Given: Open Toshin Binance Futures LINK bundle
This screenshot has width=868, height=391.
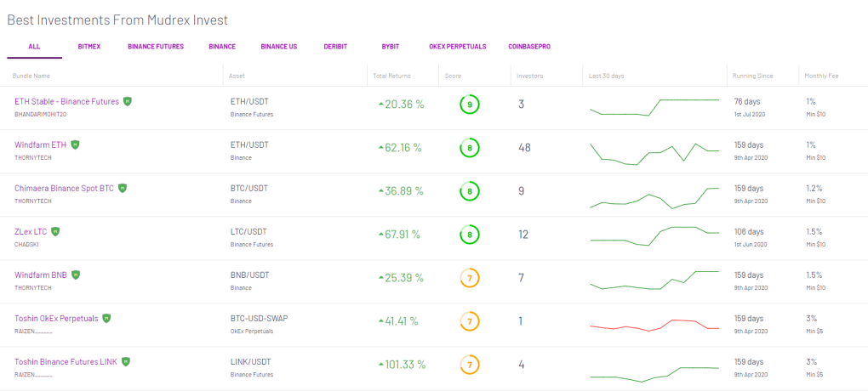Looking at the screenshot, I should [66, 362].
